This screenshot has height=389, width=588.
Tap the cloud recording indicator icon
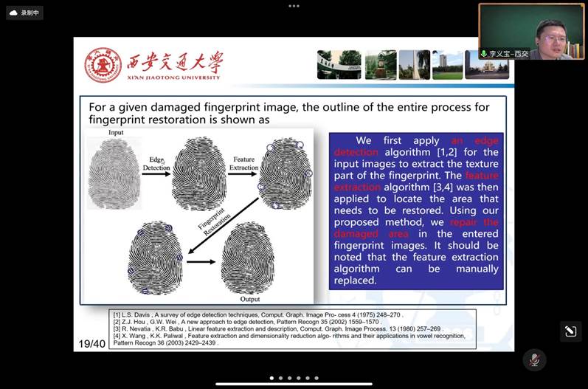click(x=13, y=13)
